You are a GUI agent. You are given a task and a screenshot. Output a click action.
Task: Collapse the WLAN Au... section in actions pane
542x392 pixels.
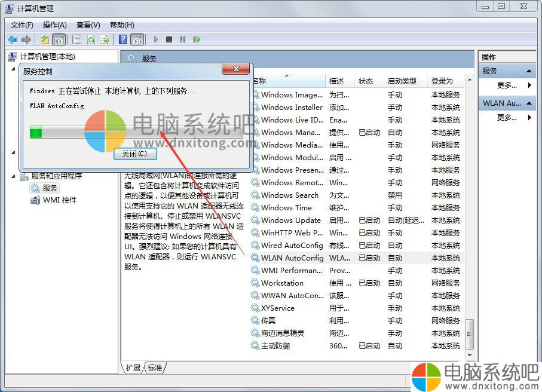(x=529, y=103)
